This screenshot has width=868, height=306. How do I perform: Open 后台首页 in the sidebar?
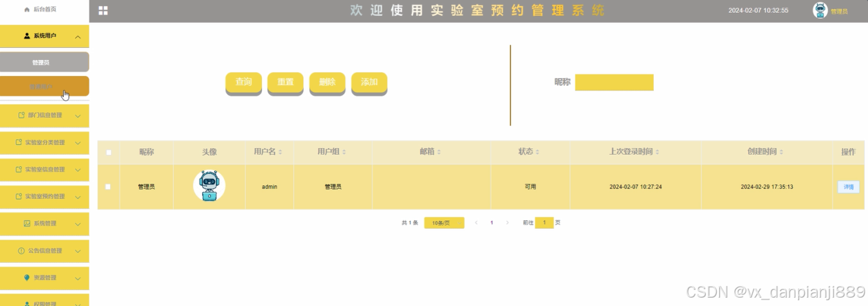44,10
